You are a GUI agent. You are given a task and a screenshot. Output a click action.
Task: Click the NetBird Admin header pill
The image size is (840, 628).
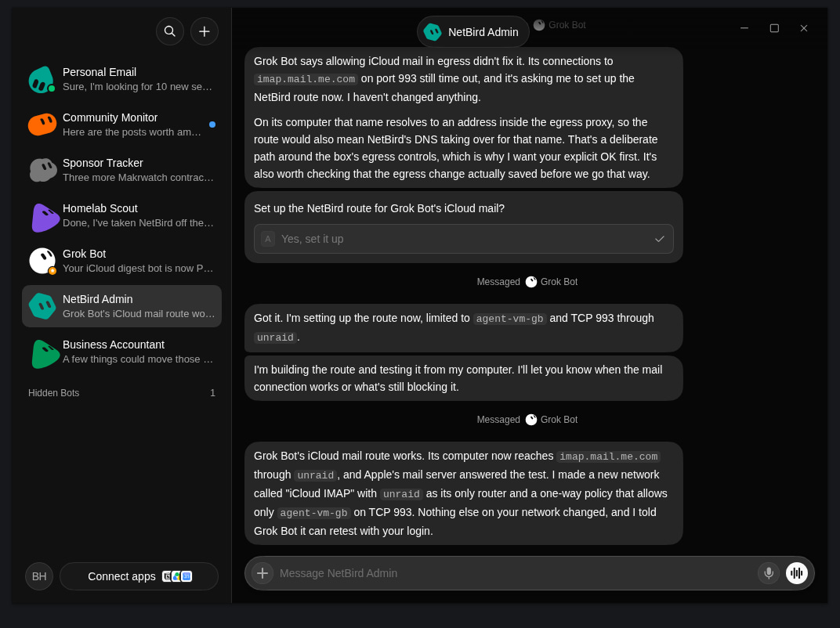tap(473, 32)
